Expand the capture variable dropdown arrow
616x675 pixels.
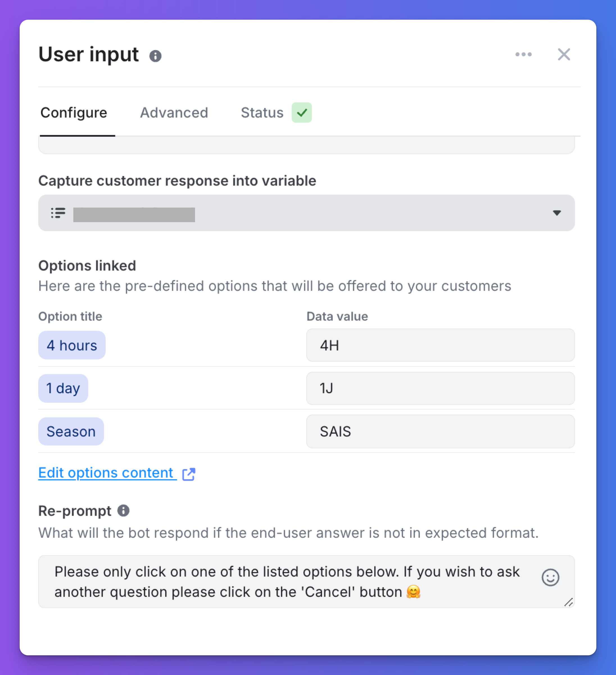[557, 213]
